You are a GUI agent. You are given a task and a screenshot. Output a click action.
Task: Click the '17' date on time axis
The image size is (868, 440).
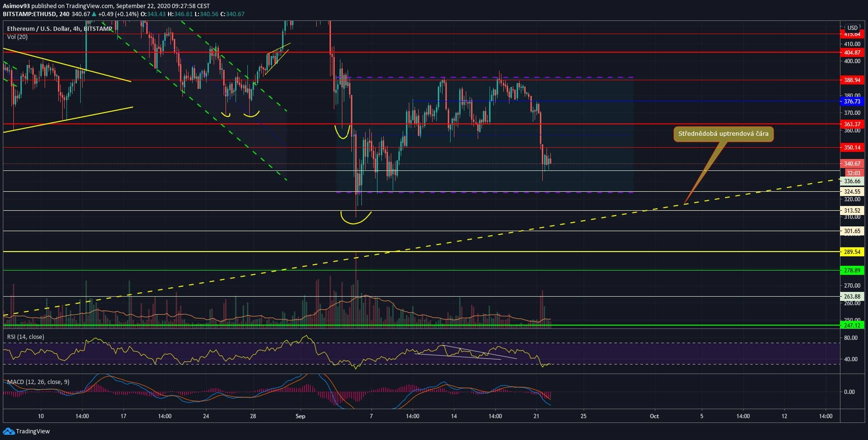(123, 416)
